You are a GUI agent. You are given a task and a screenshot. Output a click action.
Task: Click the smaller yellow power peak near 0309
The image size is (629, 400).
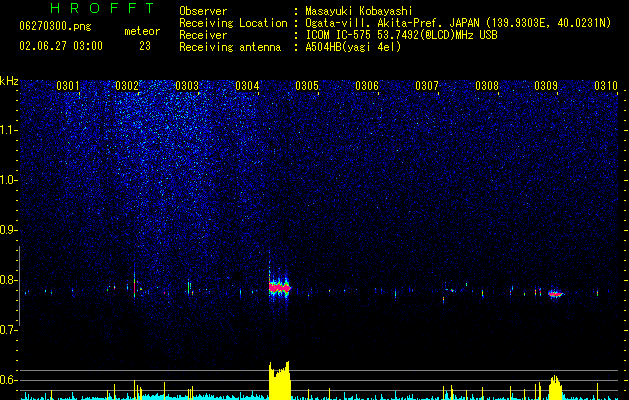[556, 387]
